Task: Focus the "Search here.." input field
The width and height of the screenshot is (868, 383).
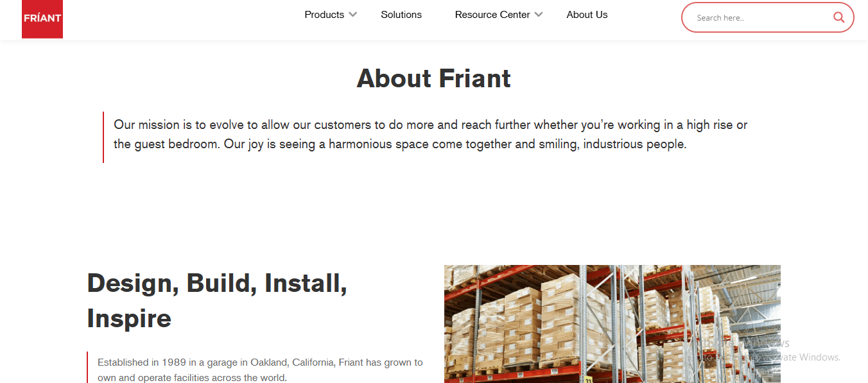Action: (x=761, y=18)
